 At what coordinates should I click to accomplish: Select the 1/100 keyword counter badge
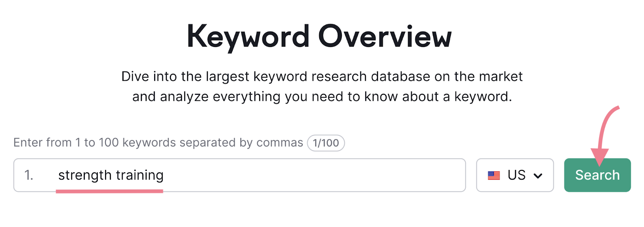pyautogui.click(x=326, y=143)
